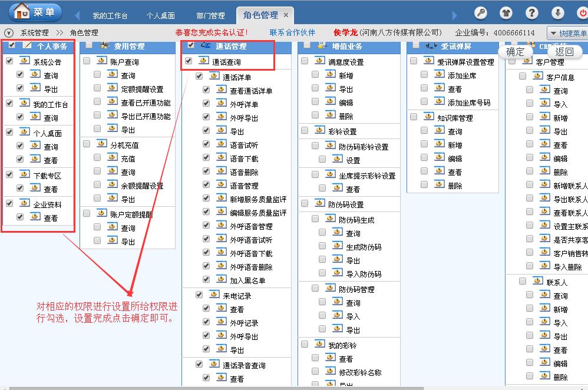Image resolution: width=588 pixels, height=390 pixels.
Task: Collapse the breadcrumb bar with circle arrow
Action: tap(9, 33)
